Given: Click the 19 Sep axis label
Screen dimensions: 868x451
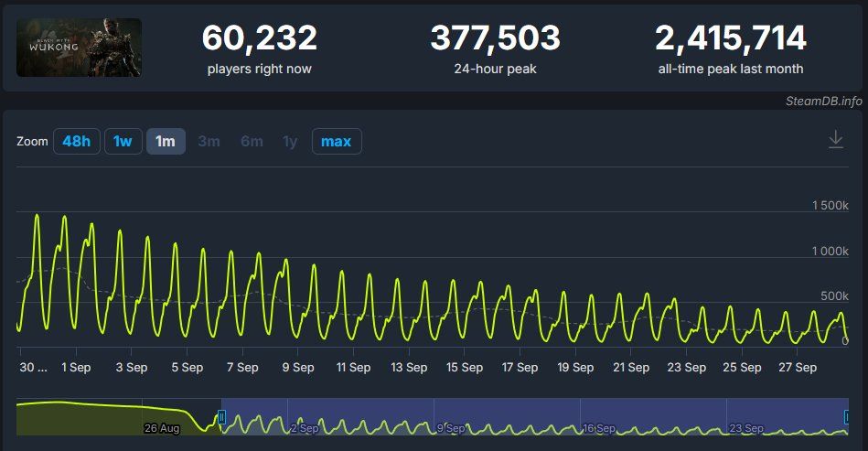Looking at the screenshot, I should click(575, 368).
